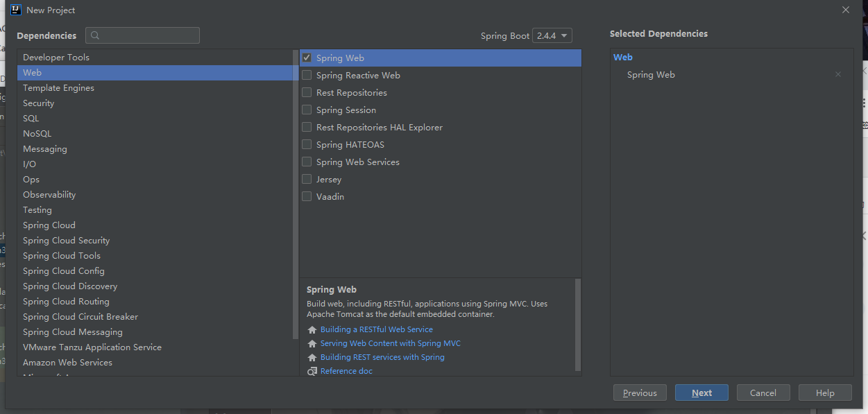Click home icon beside Building REST services link

point(312,358)
